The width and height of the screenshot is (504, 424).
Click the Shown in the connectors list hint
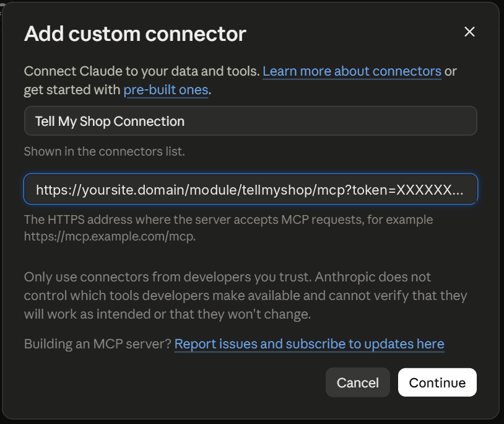coord(105,151)
